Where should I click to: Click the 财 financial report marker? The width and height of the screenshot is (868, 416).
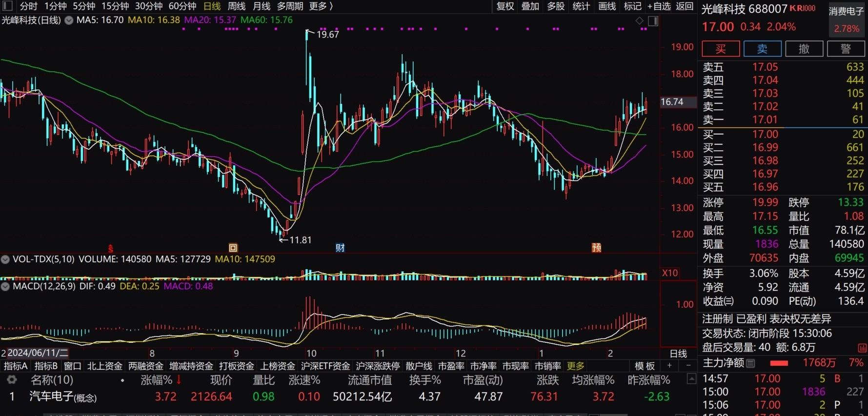tap(340, 248)
